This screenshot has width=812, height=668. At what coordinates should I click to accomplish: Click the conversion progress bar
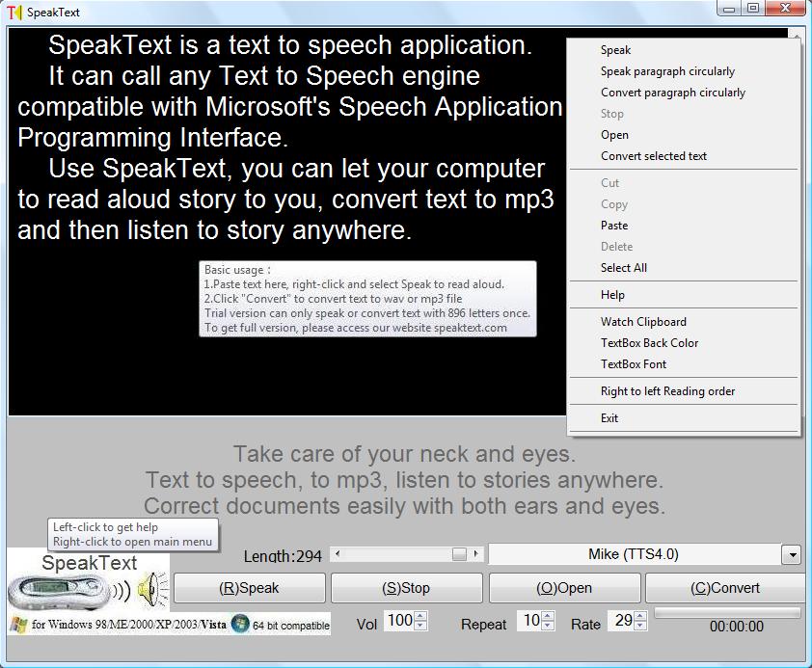pyautogui.click(x=727, y=613)
